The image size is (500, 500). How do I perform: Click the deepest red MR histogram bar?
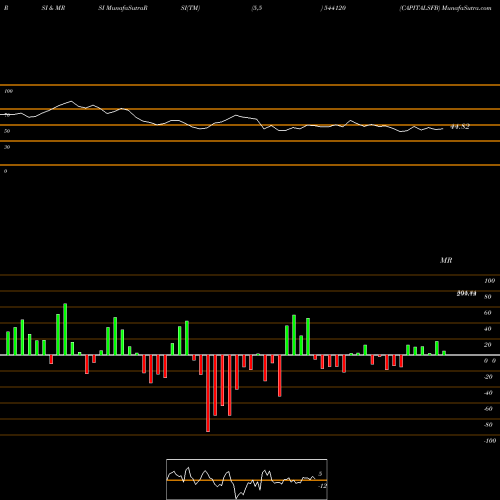pos(208,393)
